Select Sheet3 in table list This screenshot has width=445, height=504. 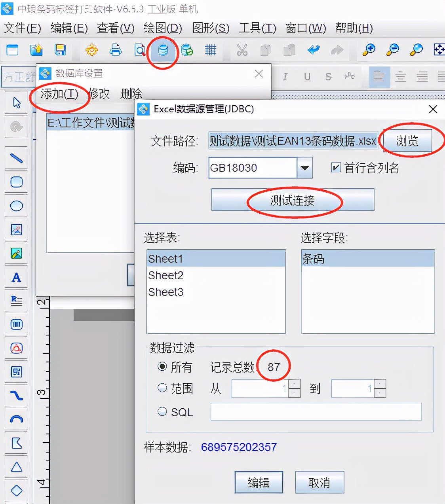216,292
